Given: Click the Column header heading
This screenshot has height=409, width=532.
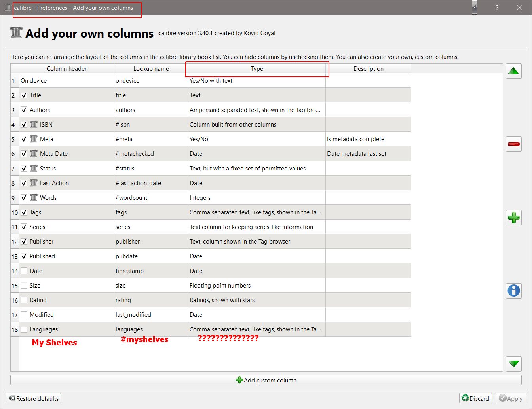Looking at the screenshot, I should (66, 68).
